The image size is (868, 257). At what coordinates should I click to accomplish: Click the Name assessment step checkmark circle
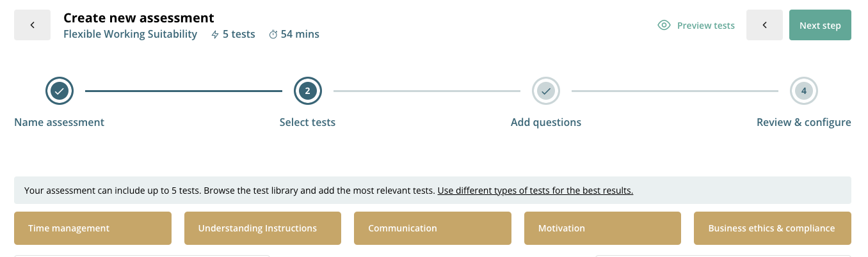pos(60,91)
